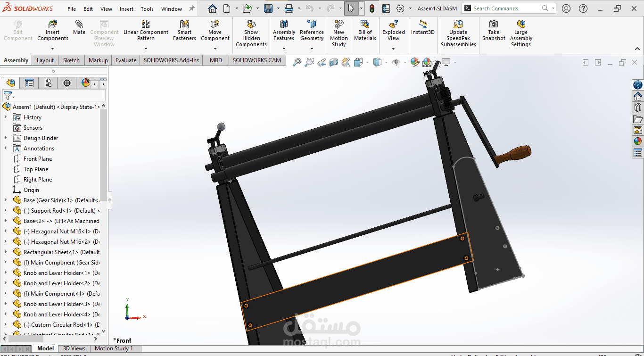The width and height of the screenshot is (644, 356).
Task: Switch to Previous View
Action: 322,62
